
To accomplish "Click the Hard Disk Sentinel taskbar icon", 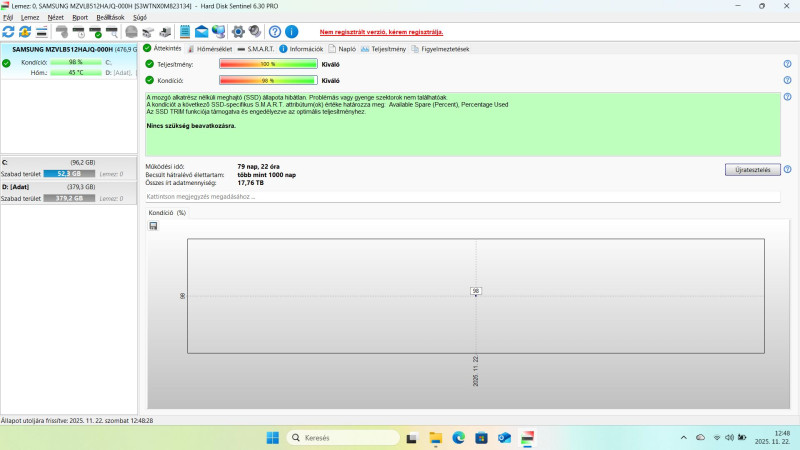I will pyautogui.click(x=527, y=438).
